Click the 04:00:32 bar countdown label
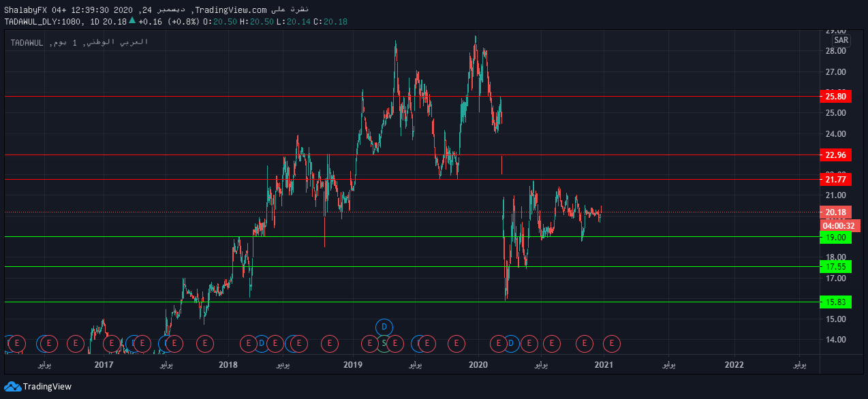Screen dimensions: 868x399 pyautogui.click(x=839, y=226)
